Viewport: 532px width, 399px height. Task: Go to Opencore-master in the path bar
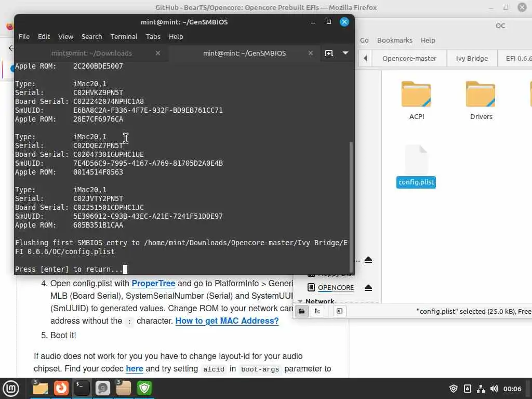click(409, 58)
